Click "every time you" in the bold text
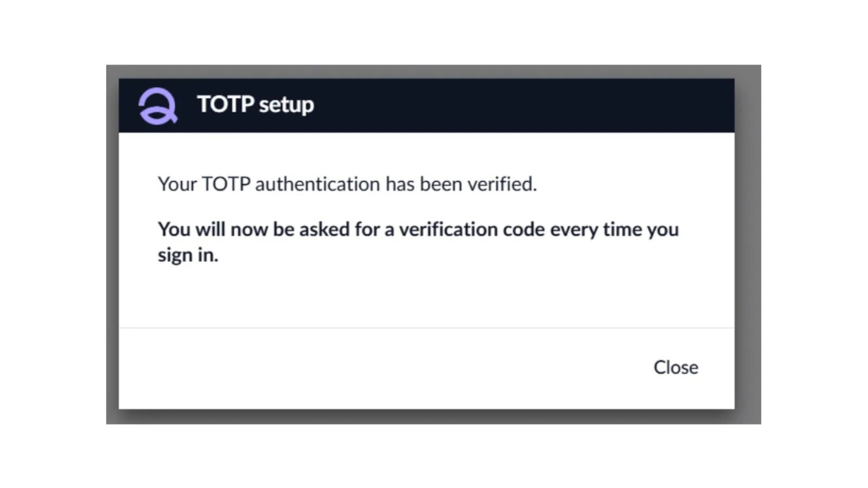This screenshot has height=488, width=868. (614, 230)
